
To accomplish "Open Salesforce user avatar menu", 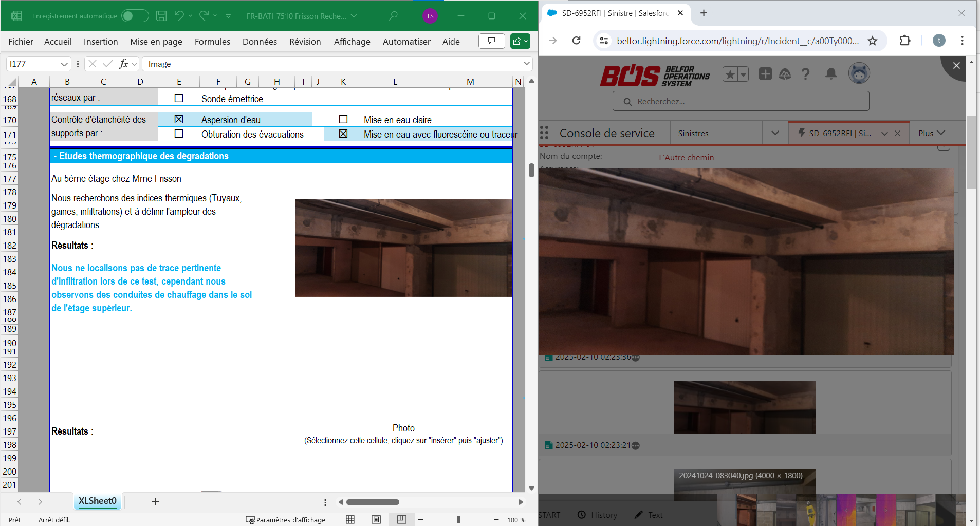I will (859, 73).
